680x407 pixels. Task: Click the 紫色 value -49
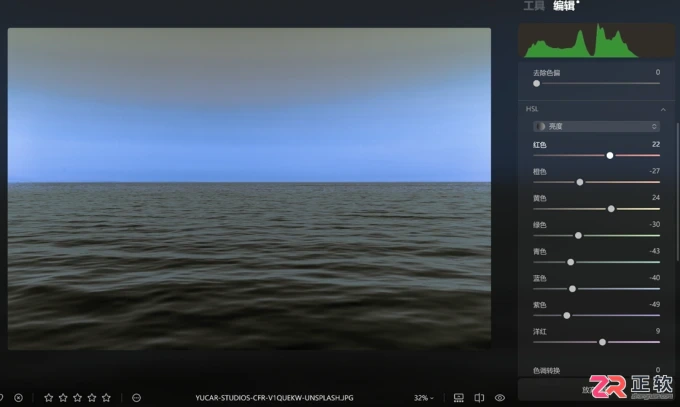pos(654,305)
